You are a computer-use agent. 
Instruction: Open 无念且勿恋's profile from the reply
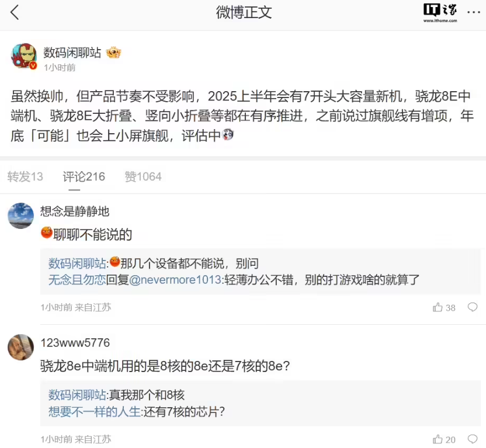pyautogui.click(x=77, y=280)
